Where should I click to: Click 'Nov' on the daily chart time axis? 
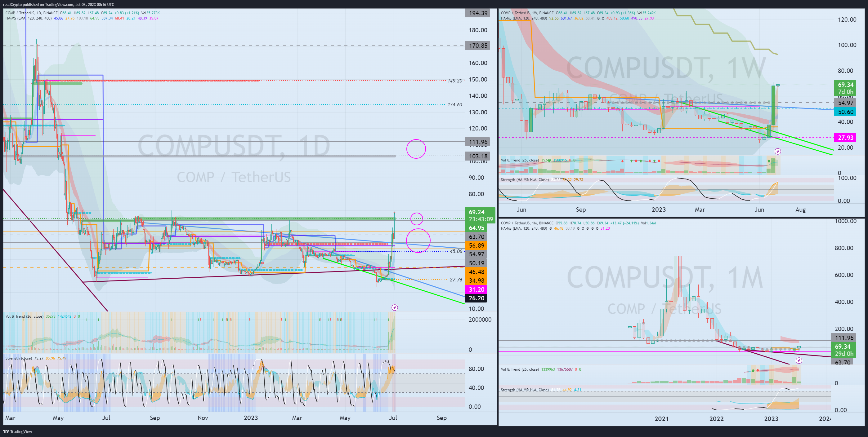(203, 418)
